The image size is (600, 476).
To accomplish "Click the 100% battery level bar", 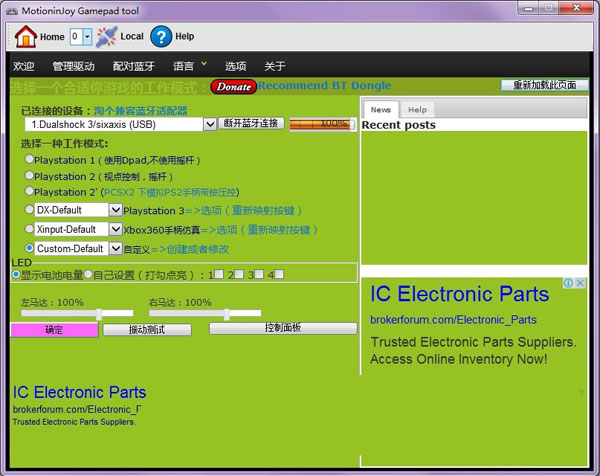I will tap(323, 124).
